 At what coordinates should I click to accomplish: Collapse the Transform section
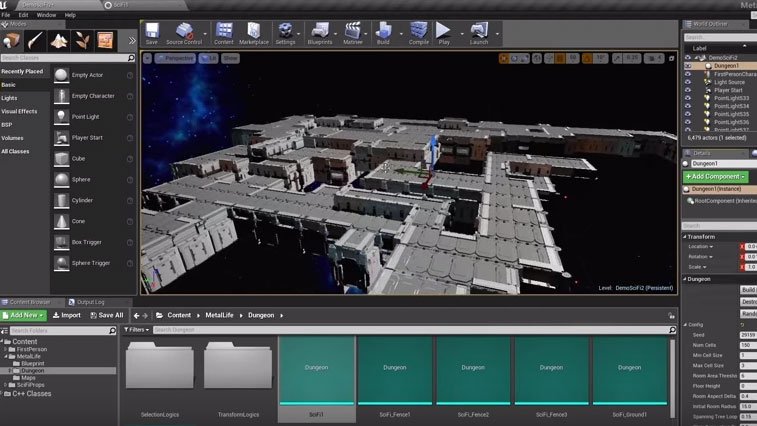685,237
